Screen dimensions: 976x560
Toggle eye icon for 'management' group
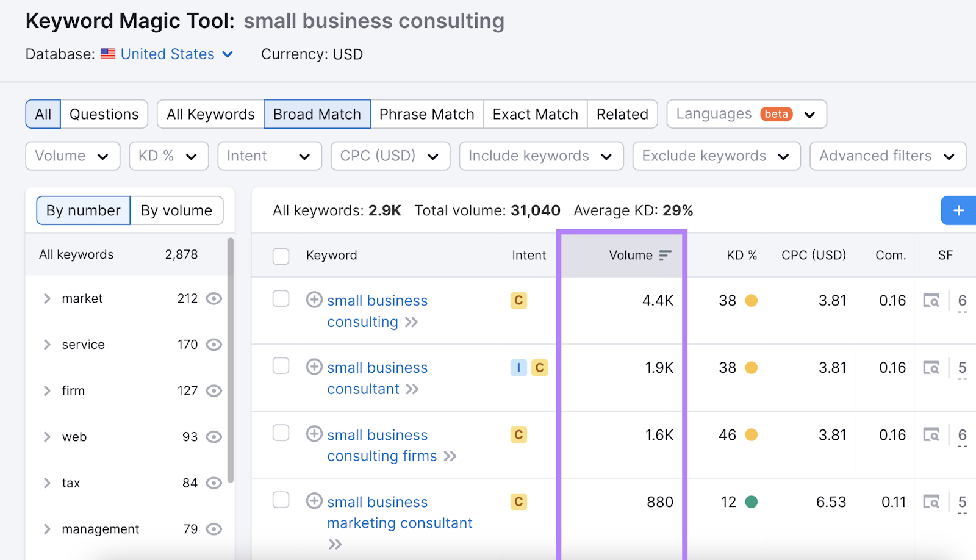(213, 529)
